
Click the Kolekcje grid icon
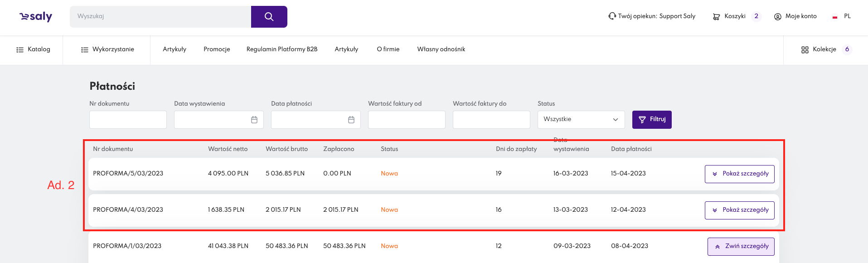[x=805, y=50]
